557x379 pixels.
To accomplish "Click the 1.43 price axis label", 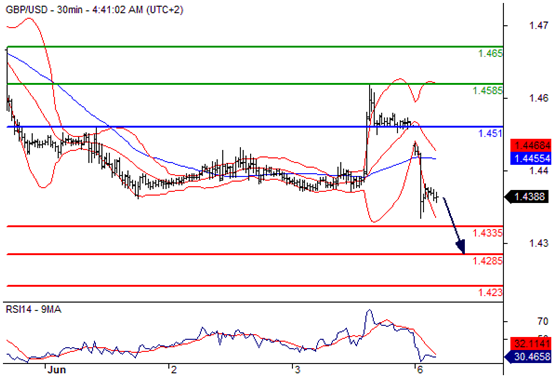I will point(539,243).
